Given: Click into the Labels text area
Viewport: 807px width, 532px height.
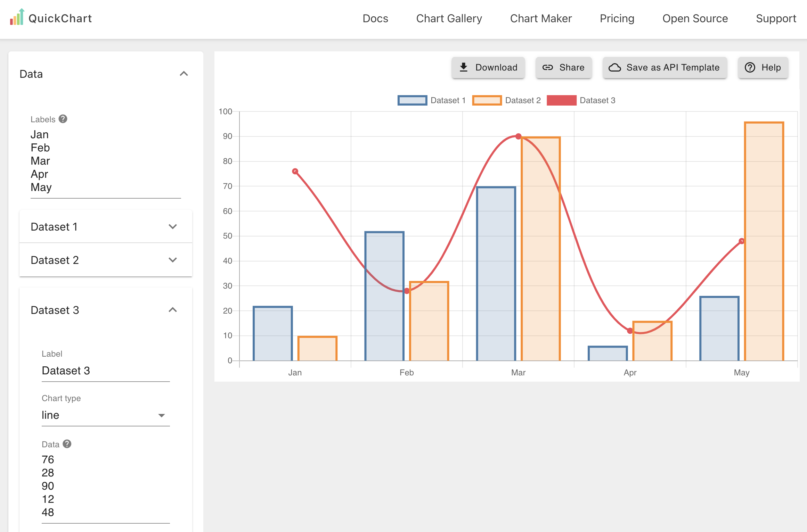Looking at the screenshot, I should click(x=106, y=161).
